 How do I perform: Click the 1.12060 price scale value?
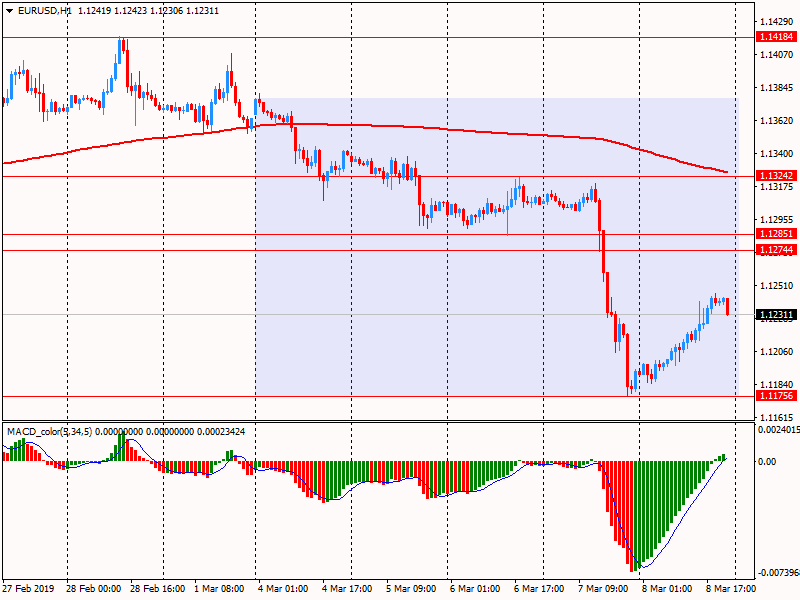[x=777, y=352]
